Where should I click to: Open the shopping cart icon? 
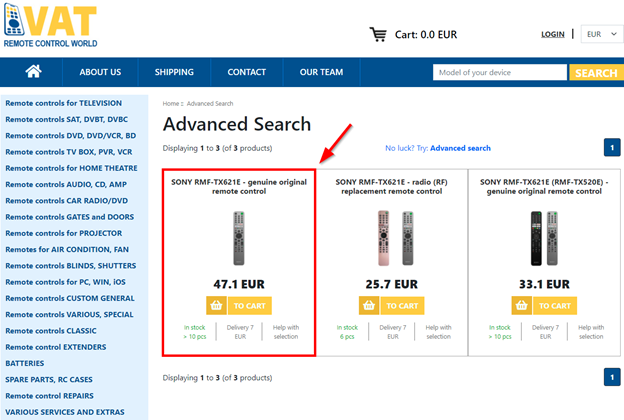click(378, 34)
